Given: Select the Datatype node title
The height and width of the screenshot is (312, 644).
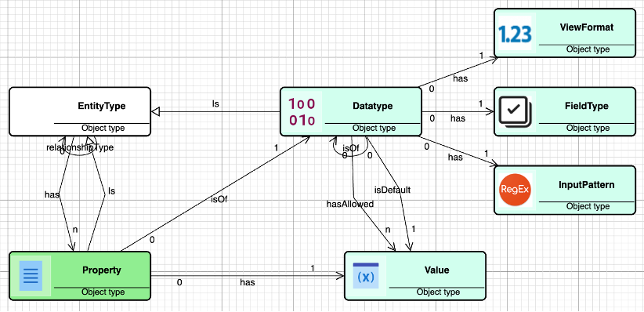Looking at the screenshot, I should [x=372, y=106].
